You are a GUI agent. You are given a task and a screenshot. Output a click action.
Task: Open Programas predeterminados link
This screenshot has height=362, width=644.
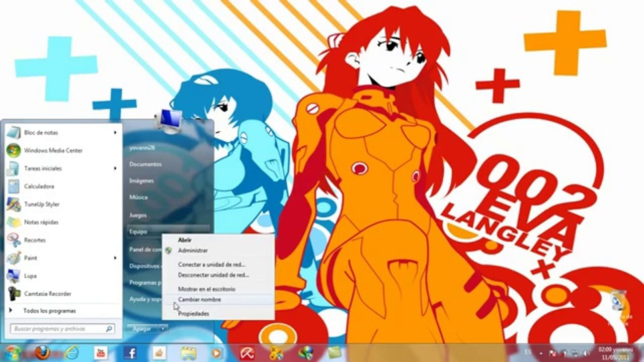click(145, 283)
